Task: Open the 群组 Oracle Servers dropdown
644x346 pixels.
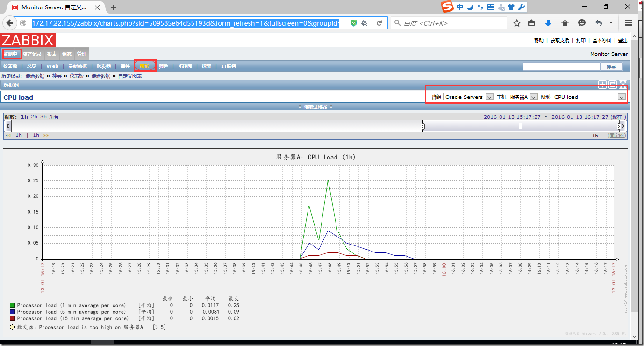Action: (468, 97)
